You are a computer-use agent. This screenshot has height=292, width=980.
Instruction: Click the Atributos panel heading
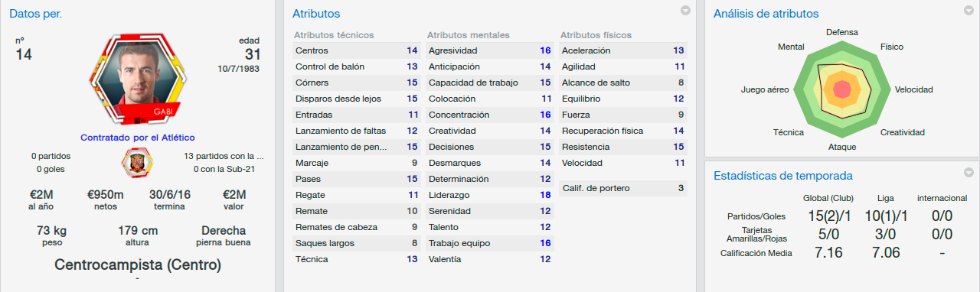(x=316, y=14)
